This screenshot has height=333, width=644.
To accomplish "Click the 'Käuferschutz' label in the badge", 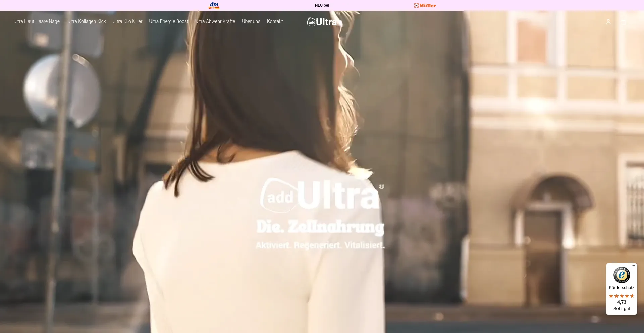I will [x=622, y=288].
